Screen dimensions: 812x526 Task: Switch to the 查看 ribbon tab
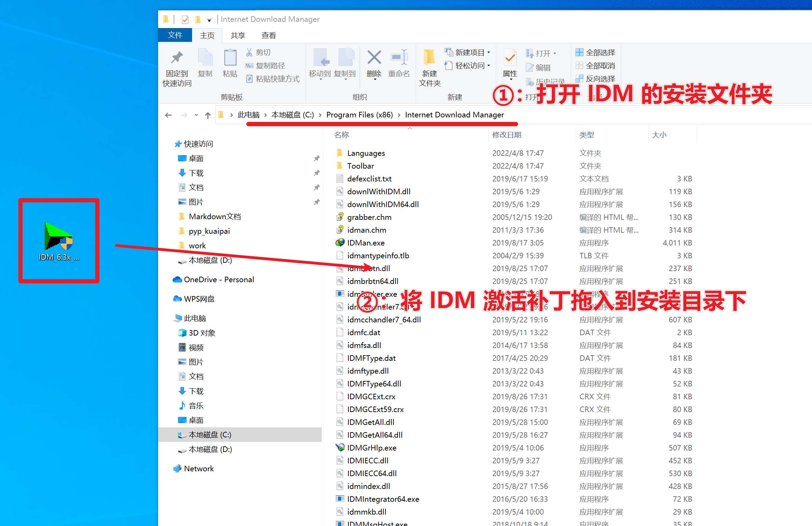click(x=268, y=35)
